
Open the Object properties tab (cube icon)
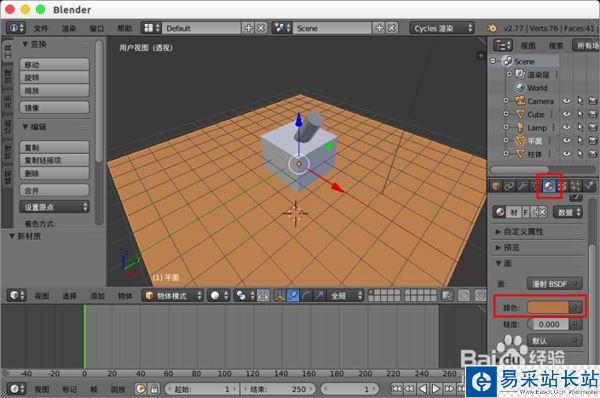point(496,186)
